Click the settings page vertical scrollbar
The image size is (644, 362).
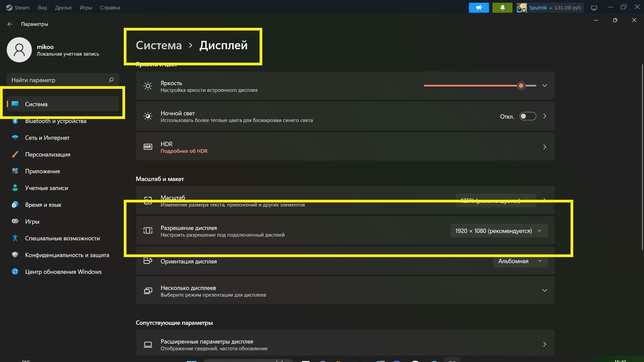point(642,157)
